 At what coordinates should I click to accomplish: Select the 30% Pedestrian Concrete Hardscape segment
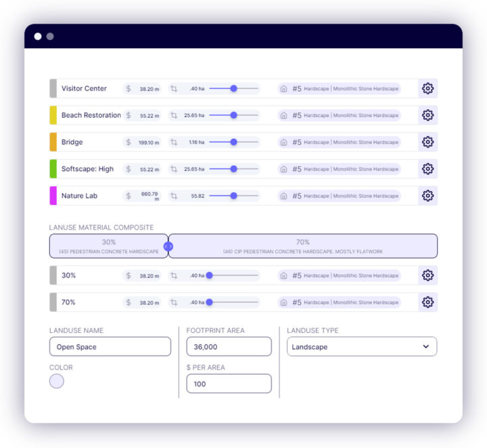coord(108,246)
